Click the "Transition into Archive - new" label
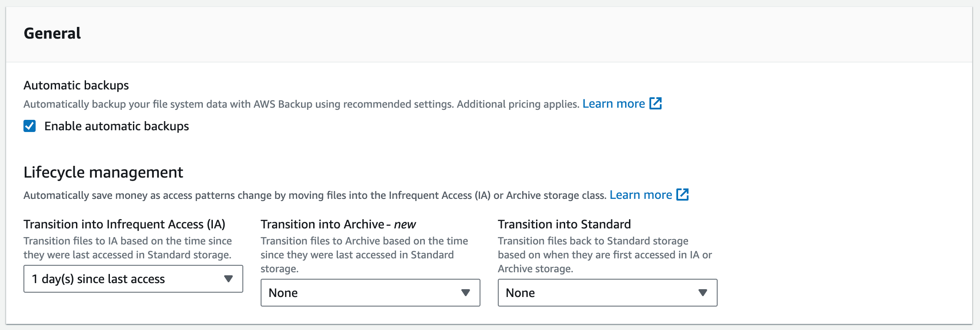Image resolution: width=980 pixels, height=330 pixels. pyautogui.click(x=338, y=224)
